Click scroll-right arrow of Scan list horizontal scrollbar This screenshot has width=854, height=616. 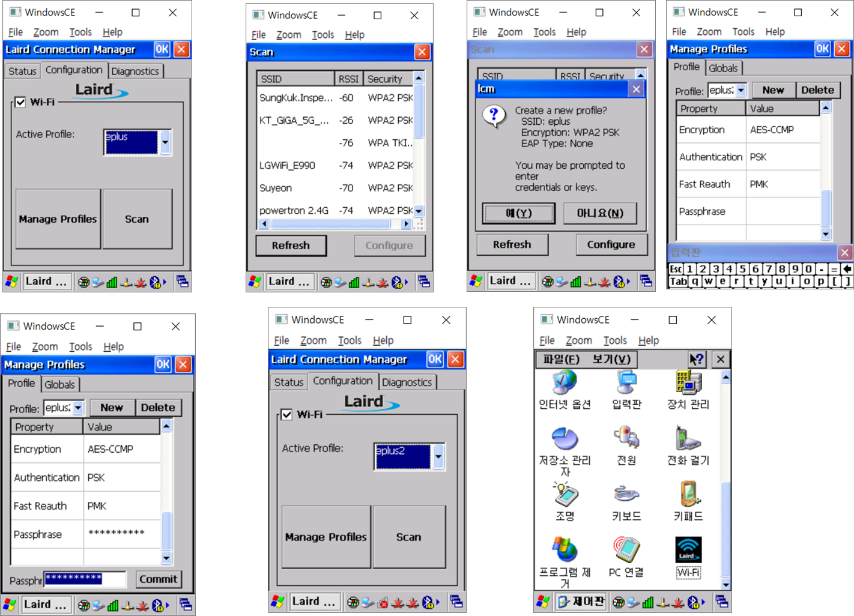[x=407, y=223]
